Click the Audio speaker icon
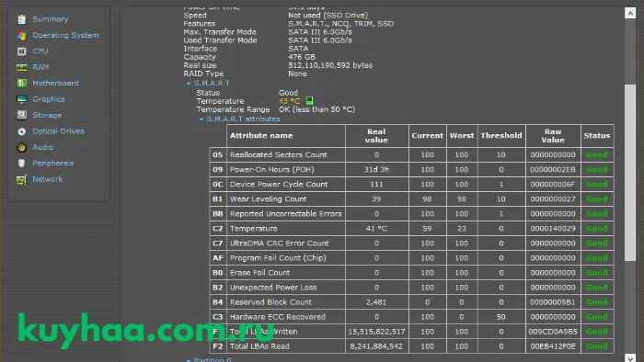This screenshot has width=644, height=362. (x=22, y=147)
